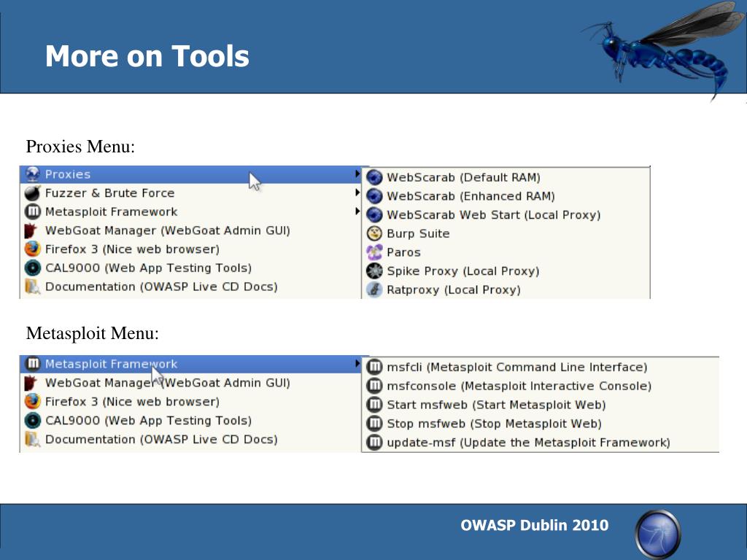Image resolution: width=747 pixels, height=560 pixels.
Task: Click WebScarab (Enhanced RAM) icon
Action: pyautogui.click(x=374, y=195)
